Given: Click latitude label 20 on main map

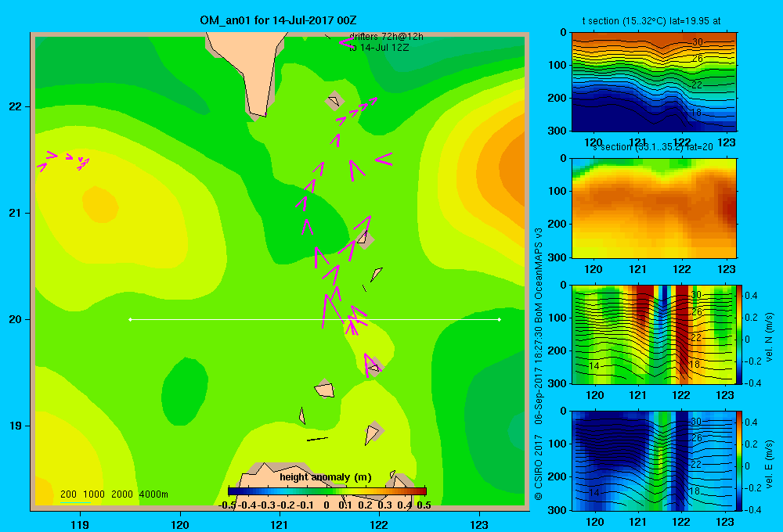Looking at the screenshot, I should [16, 319].
